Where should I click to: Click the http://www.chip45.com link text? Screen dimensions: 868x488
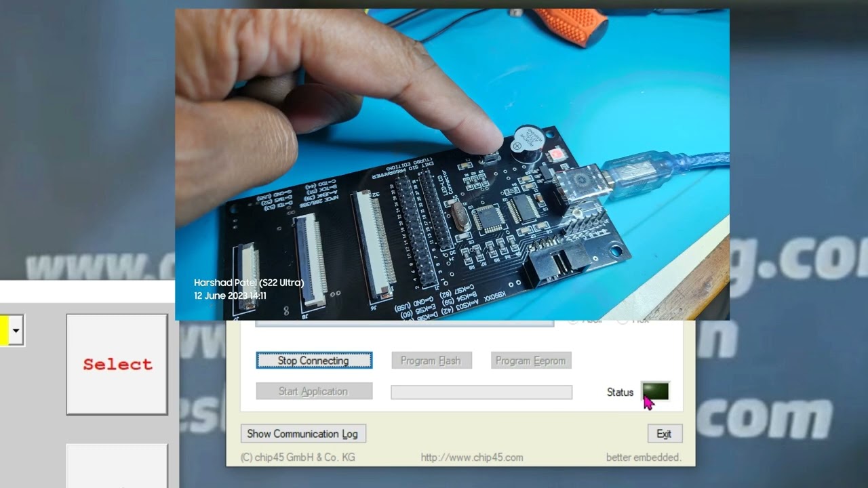(472, 457)
